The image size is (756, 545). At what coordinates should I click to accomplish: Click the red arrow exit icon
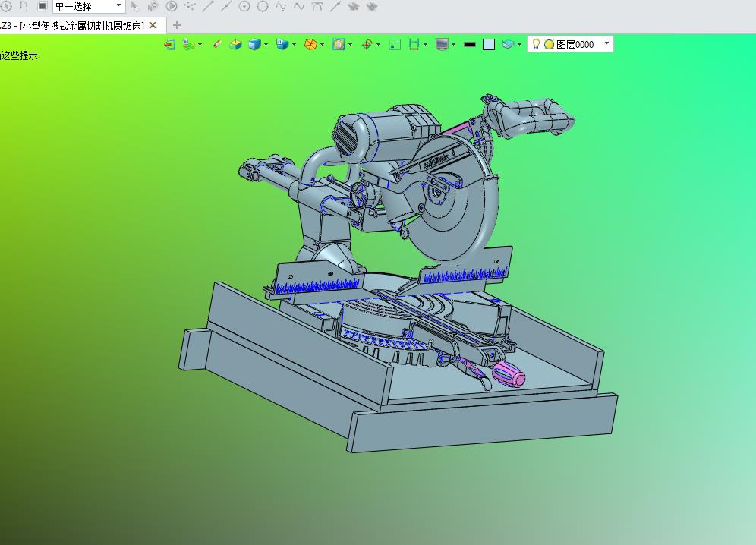click(x=169, y=44)
